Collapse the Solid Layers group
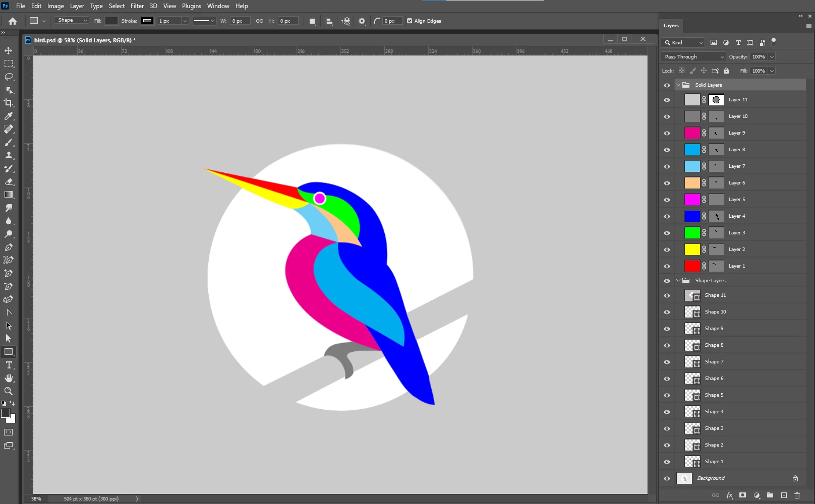815x504 pixels. tap(678, 85)
